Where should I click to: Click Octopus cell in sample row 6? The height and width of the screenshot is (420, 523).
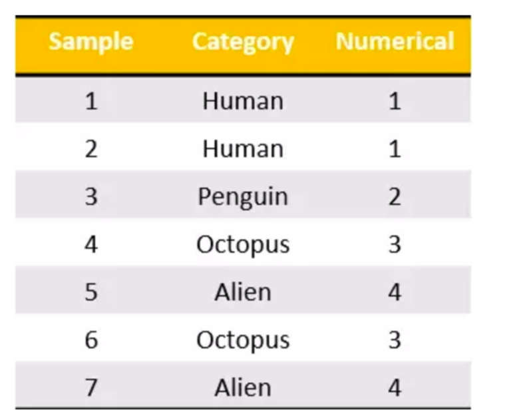[x=243, y=340]
